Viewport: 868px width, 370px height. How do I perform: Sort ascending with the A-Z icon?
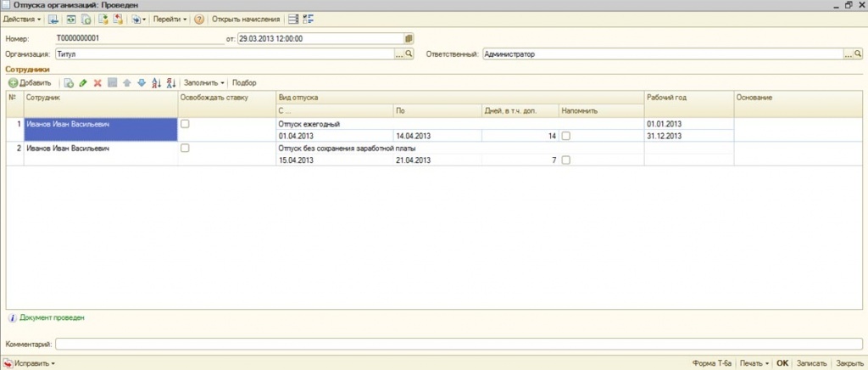click(156, 83)
